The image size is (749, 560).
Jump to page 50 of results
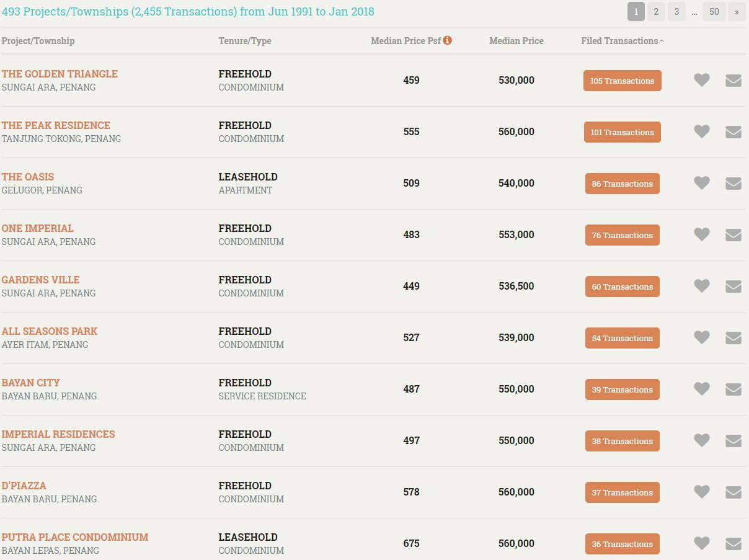pos(714,12)
